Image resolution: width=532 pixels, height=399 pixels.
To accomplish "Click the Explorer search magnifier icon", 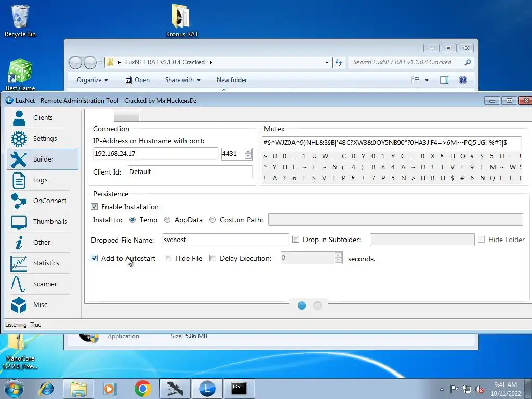I will point(468,62).
